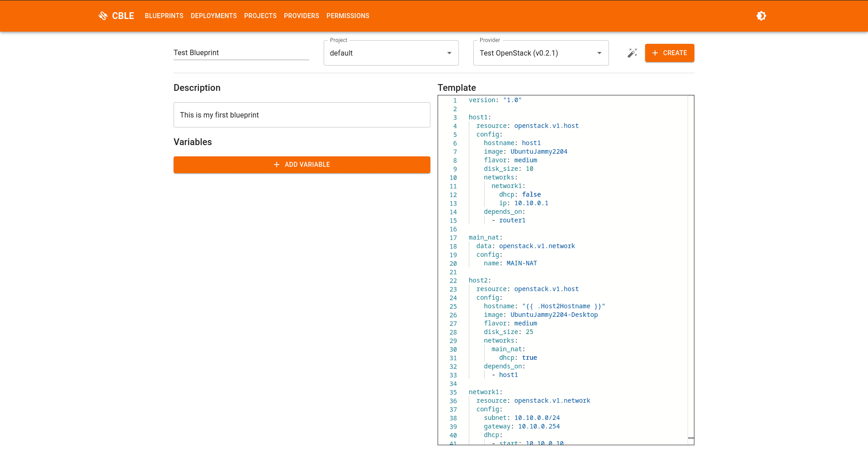Viewport: 868px width, 452px height.
Task: Click line 3 host1 in template
Action: tap(479, 118)
